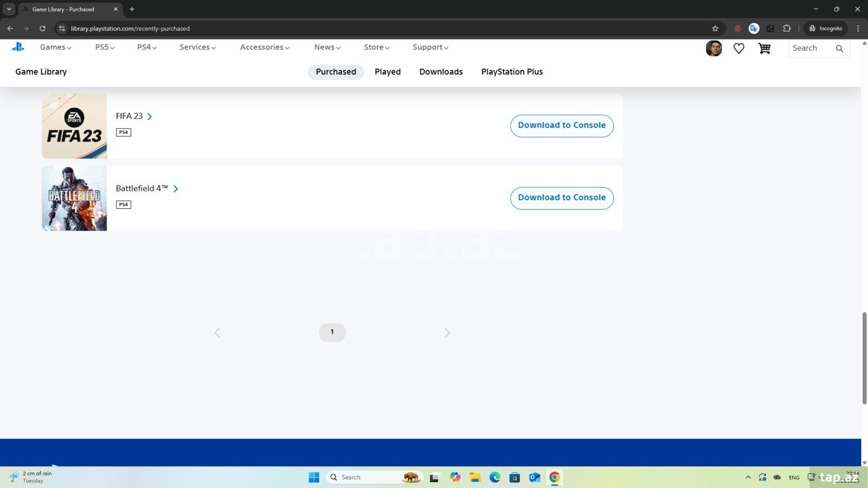Click the image extension icon in toolbar
This screenshot has height=488, width=868.
(770, 28)
